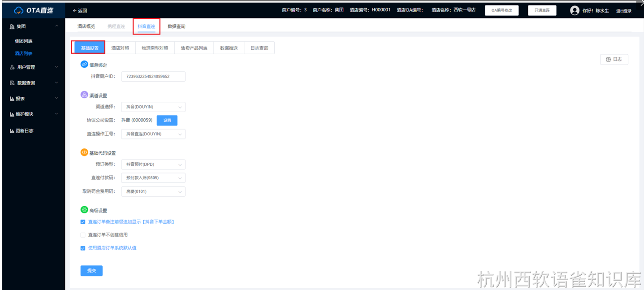Click the 集团 building icon in sidebar
This screenshot has width=644, height=290.
coord(12,27)
